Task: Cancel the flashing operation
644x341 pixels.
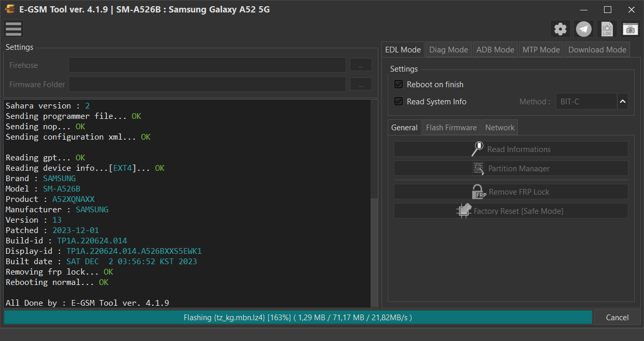Action: pyautogui.click(x=617, y=317)
